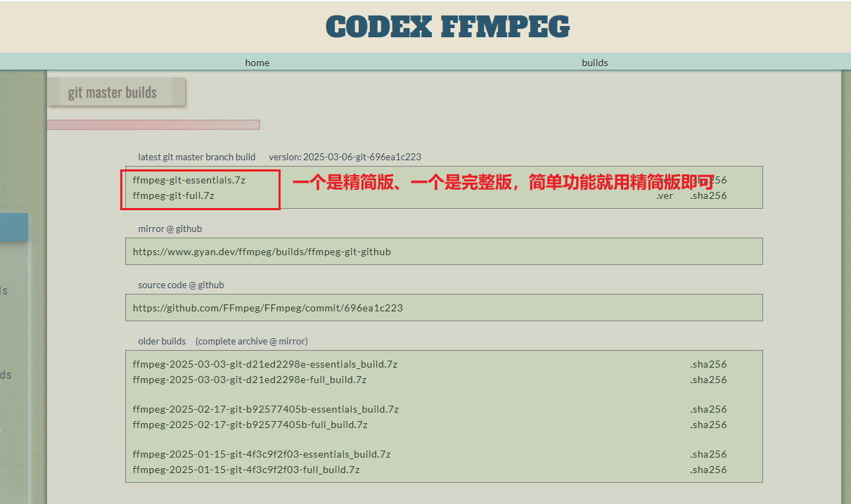Open the home navigation tab
The height and width of the screenshot is (504, 851).
click(257, 63)
